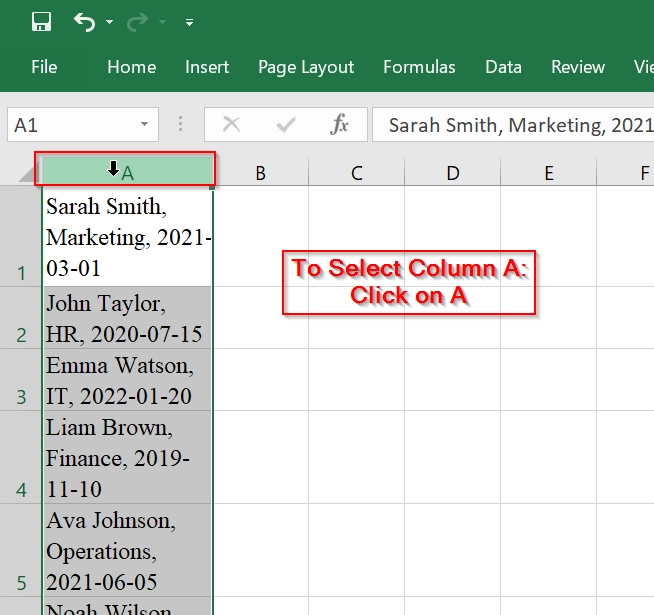Screen dimensions: 654x615
Task: Switch to the Formulas ribbon tab
Action: click(x=419, y=67)
